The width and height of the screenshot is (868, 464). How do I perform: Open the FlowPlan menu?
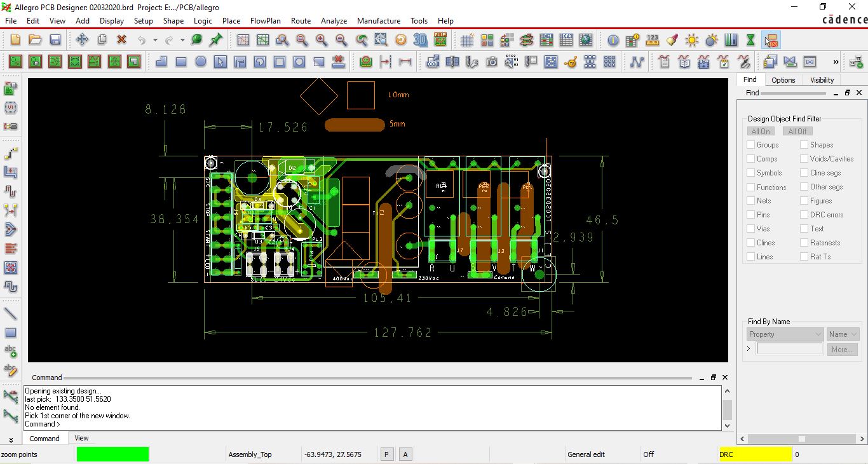266,20
